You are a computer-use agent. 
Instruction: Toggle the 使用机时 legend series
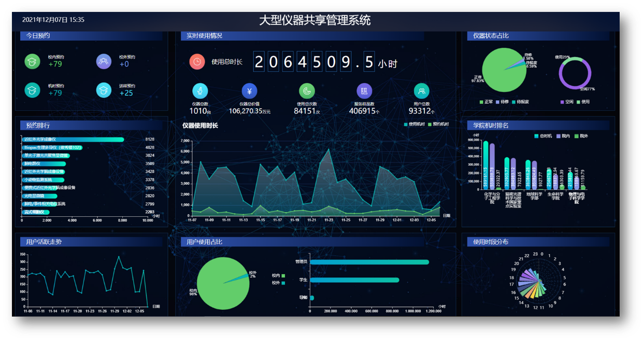click(x=414, y=124)
